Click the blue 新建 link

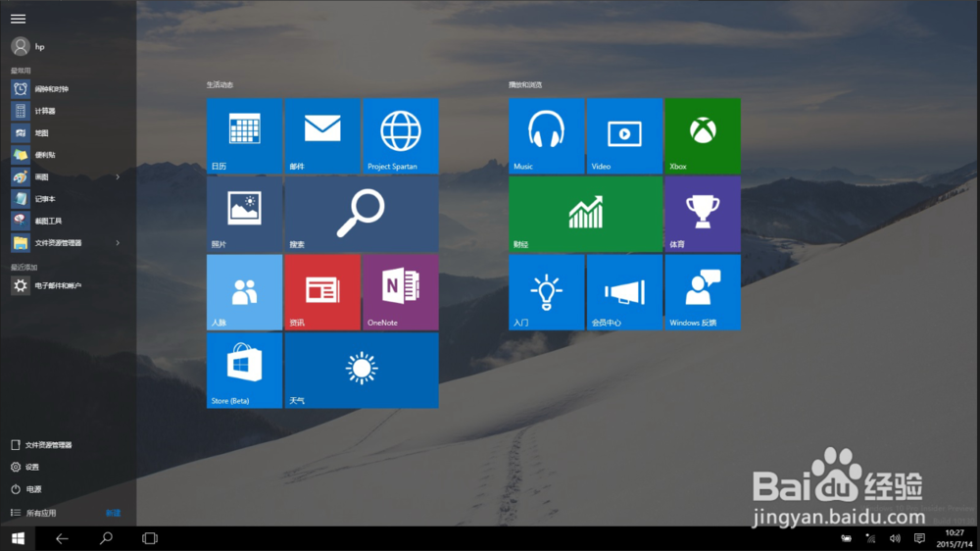(x=113, y=513)
